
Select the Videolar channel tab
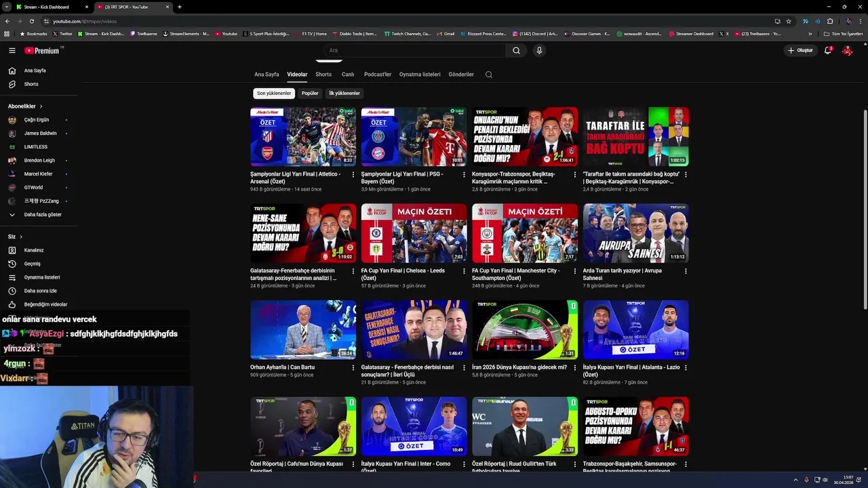[x=297, y=75]
